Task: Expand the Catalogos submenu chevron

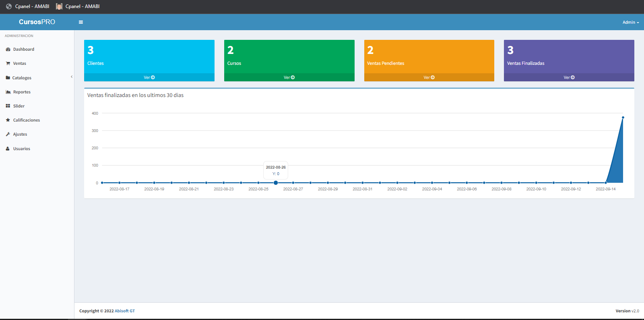Action: (x=72, y=76)
